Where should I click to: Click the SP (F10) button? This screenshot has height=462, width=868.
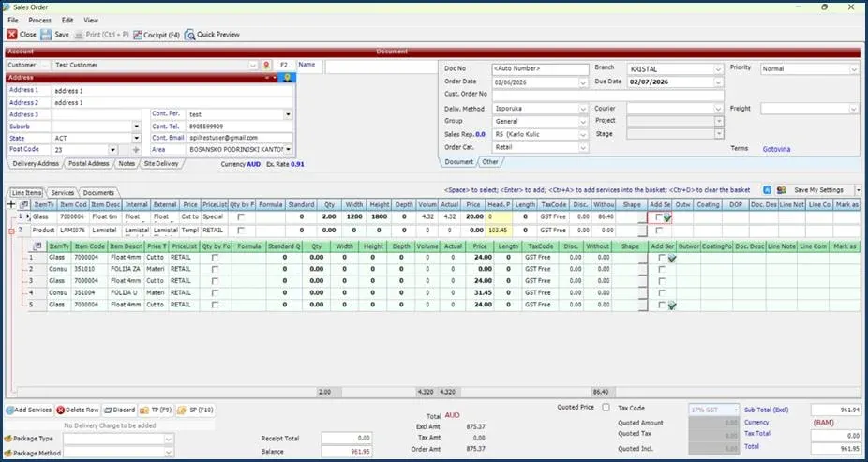pyautogui.click(x=195, y=410)
